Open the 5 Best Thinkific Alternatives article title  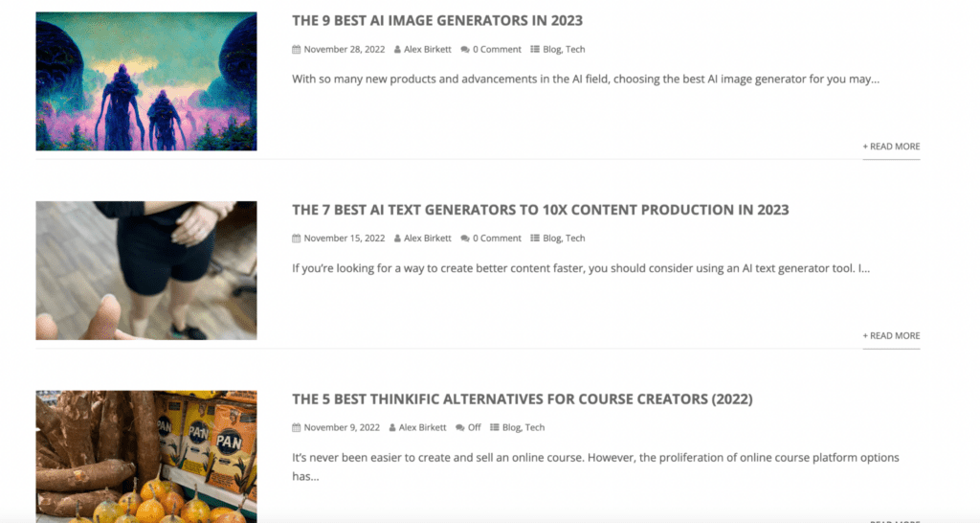point(522,399)
